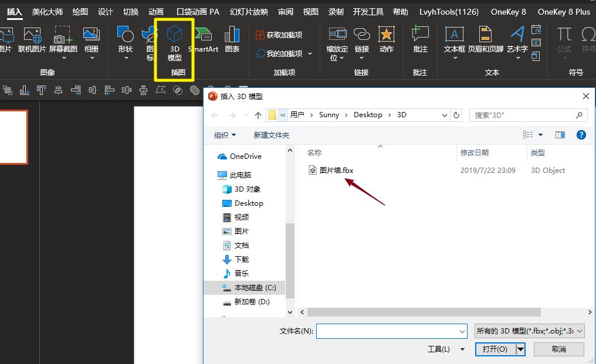This screenshot has width=596, height=364.
Task: Insert a 批注 comment
Action: 421,39
